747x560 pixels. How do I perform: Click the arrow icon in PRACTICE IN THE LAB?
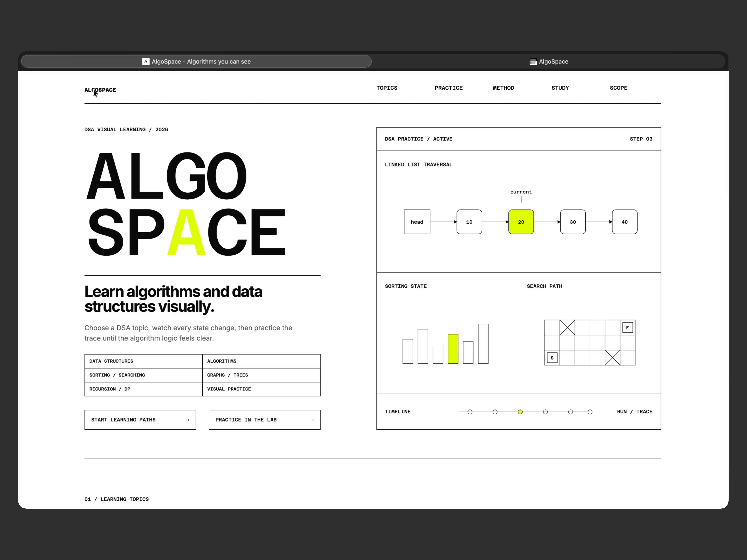[x=312, y=420]
